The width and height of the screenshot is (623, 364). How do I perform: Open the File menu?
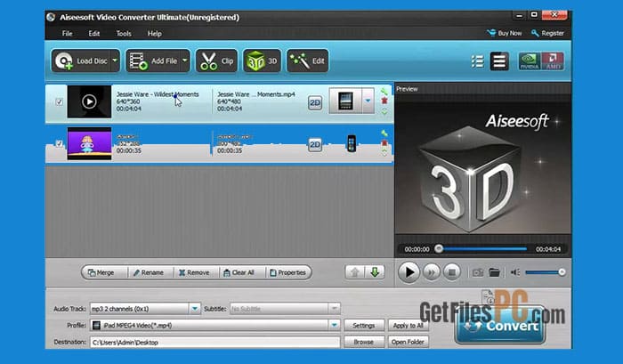67,34
